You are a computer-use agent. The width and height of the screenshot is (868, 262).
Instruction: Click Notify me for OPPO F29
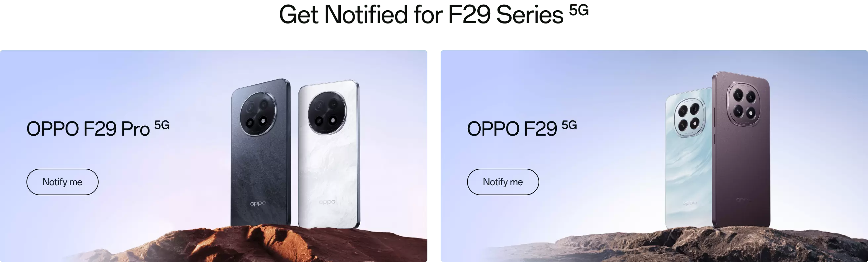(503, 182)
